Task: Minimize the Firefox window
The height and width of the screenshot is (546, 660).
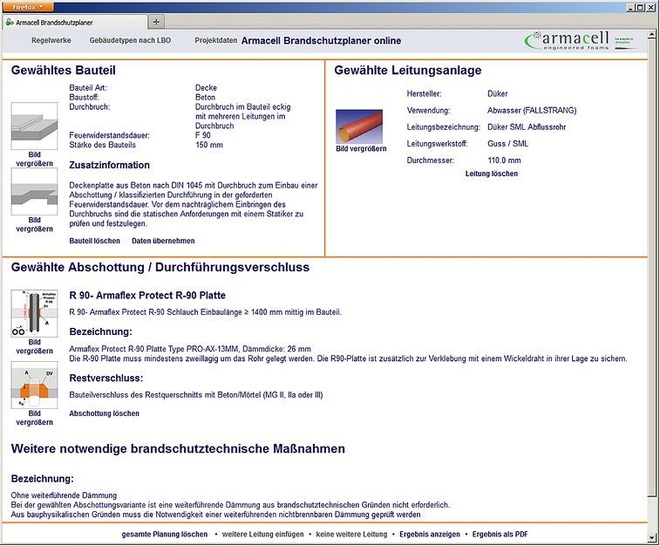Action: [631, 7]
